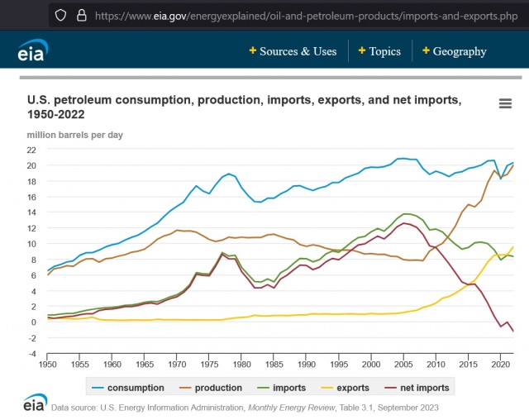Screen dimensions: 529x420
Task: Click the 10 y-axis label
Action: (x=31, y=244)
